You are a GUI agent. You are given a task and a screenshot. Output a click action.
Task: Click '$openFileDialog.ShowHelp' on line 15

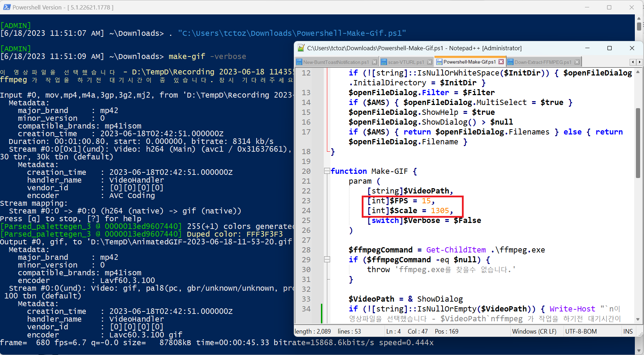pos(404,112)
